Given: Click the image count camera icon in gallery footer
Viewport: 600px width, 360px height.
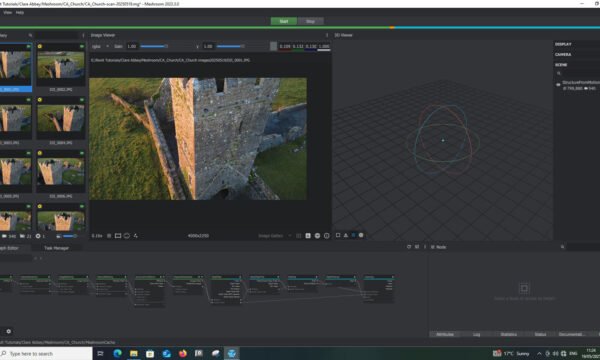Looking at the screenshot, I should (x=4, y=236).
